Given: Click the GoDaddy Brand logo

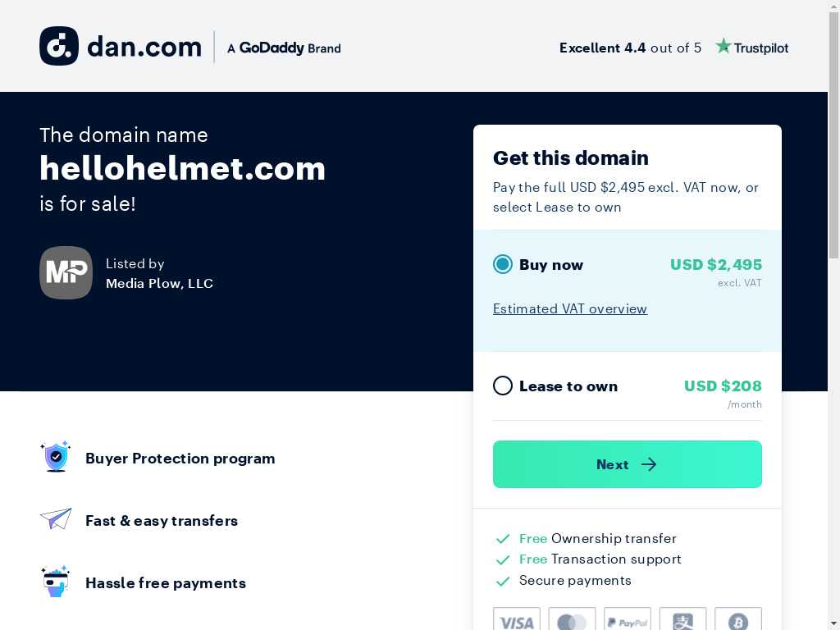Looking at the screenshot, I should tap(284, 48).
